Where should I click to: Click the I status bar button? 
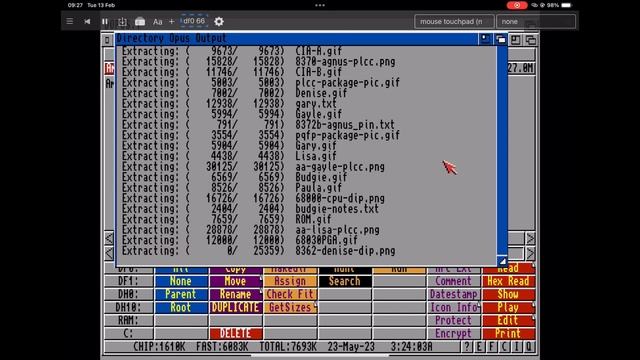coord(517,347)
